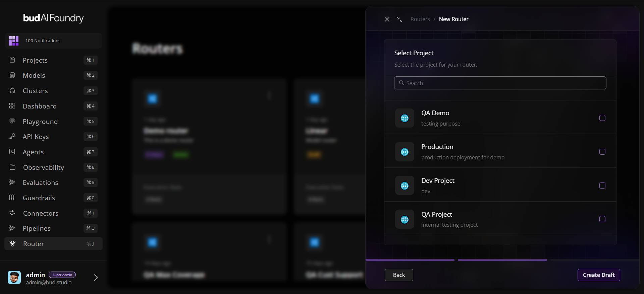Open Projects in the sidebar
The width and height of the screenshot is (644, 294).
pos(54,60)
